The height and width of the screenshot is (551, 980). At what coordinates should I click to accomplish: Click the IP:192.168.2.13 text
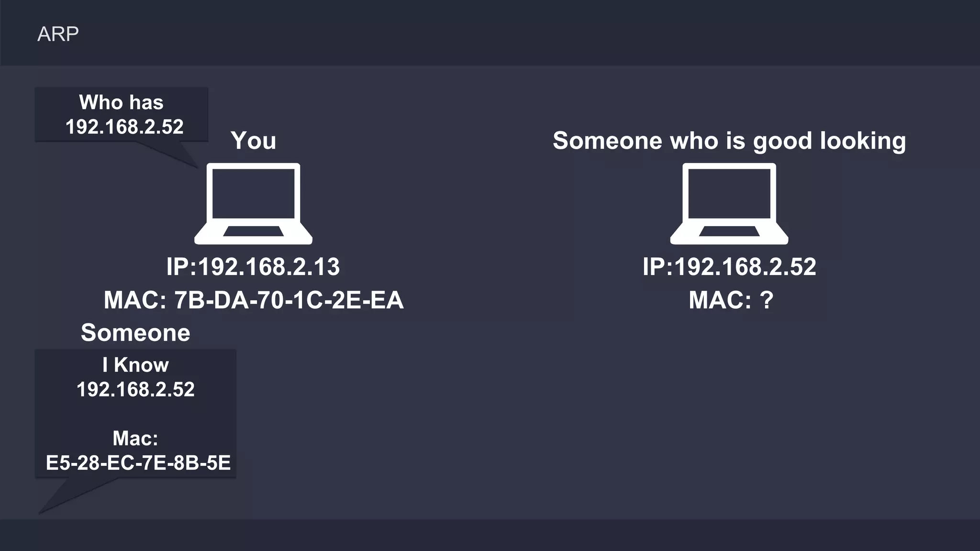253,266
